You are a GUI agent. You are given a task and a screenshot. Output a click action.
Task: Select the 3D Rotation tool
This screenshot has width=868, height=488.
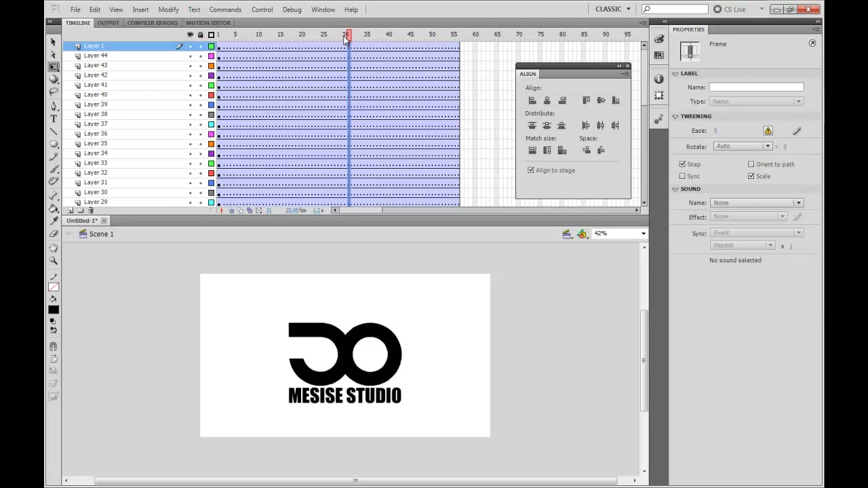[x=54, y=79]
